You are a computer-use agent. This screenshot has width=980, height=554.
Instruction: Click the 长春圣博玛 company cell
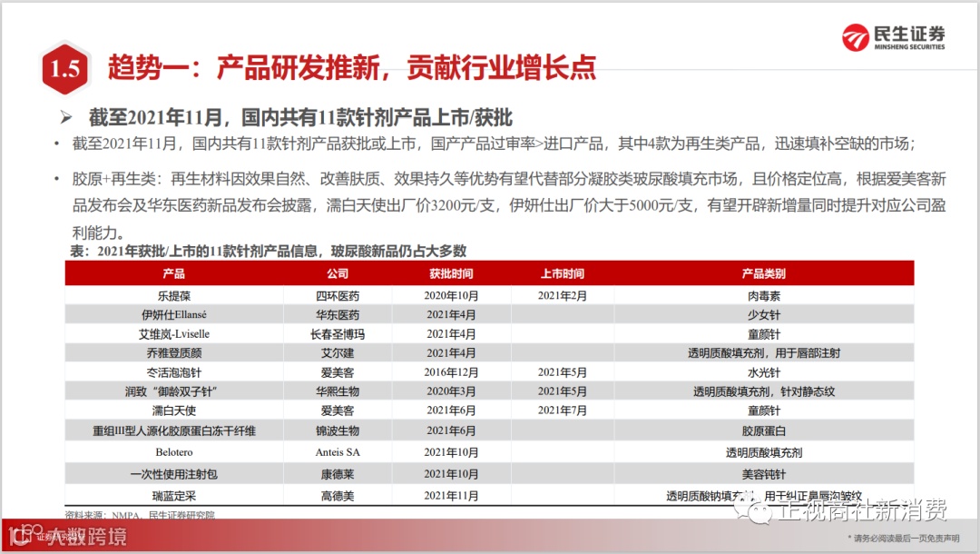[338, 334]
